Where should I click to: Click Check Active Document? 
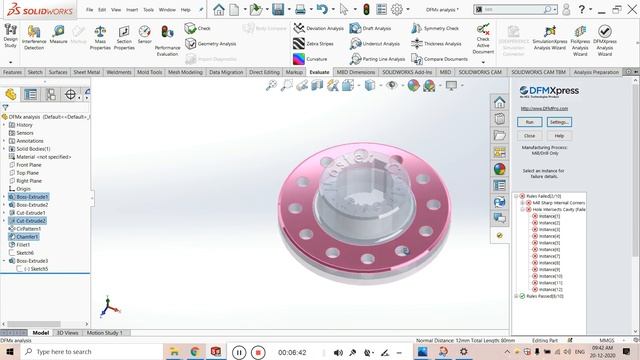[483, 39]
